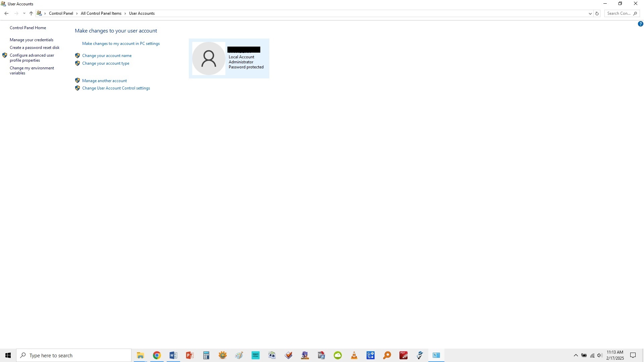Open Control Panel Home from the sidebar
The image size is (644, 362).
tap(28, 27)
